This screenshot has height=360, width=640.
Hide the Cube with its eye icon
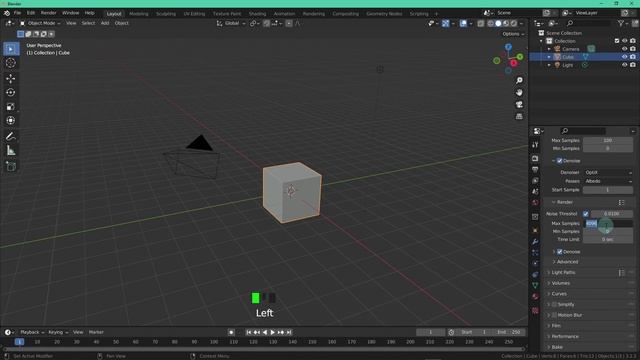coord(624,57)
